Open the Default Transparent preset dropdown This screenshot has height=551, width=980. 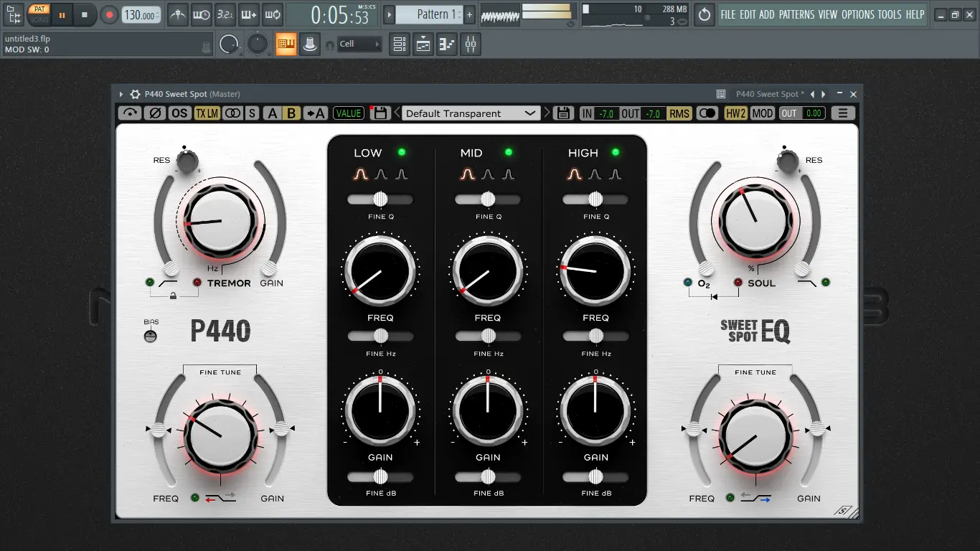(471, 113)
